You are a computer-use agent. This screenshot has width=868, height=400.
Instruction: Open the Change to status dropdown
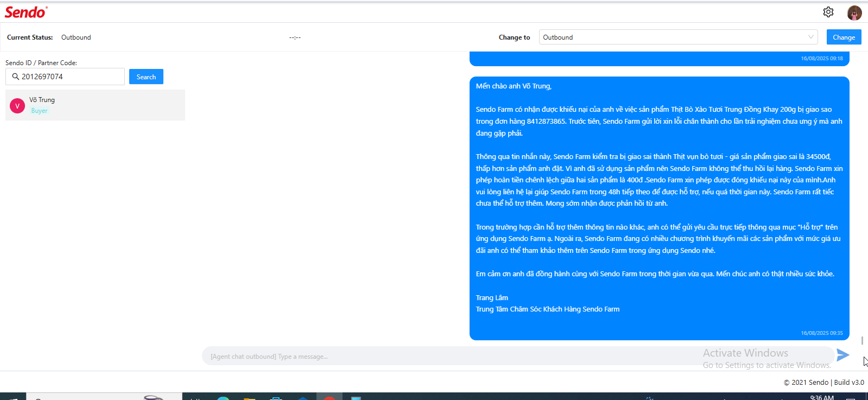pyautogui.click(x=678, y=37)
